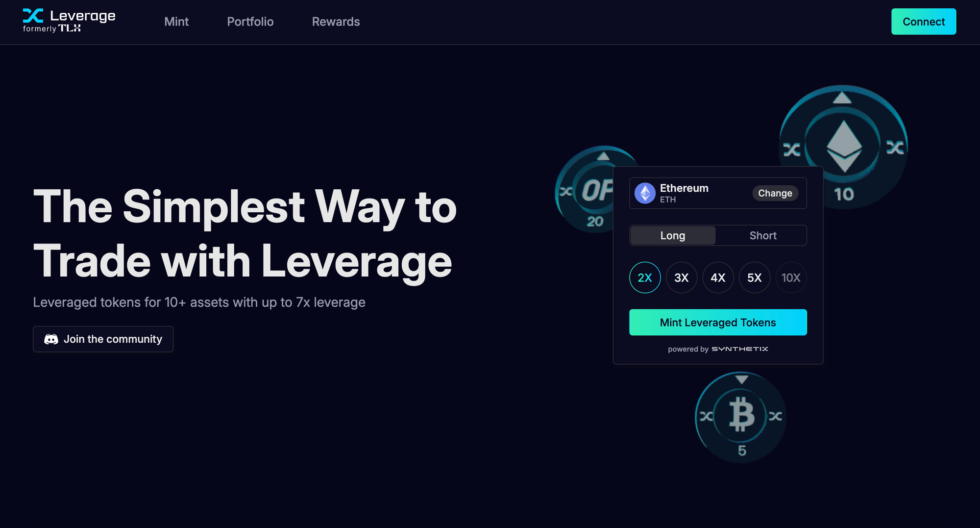The height and width of the screenshot is (528, 980).
Task: Click the Leverage logo icon in header
Action: click(33, 16)
